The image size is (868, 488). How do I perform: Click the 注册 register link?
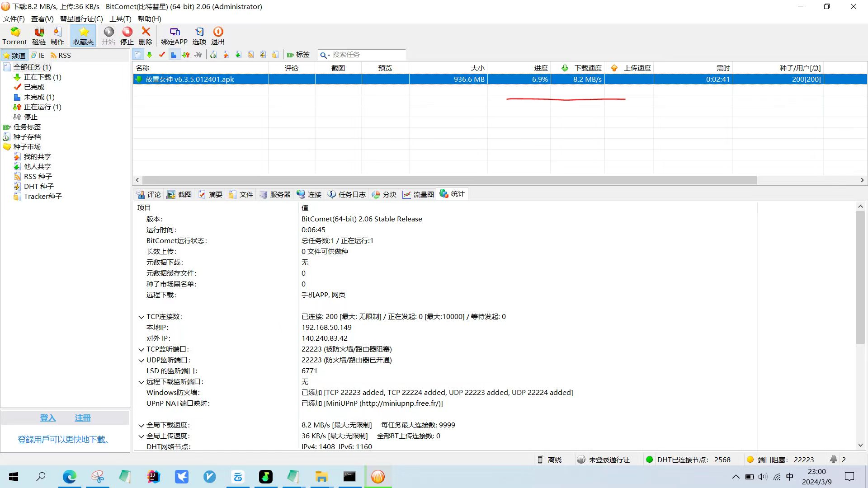[x=83, y=418]
